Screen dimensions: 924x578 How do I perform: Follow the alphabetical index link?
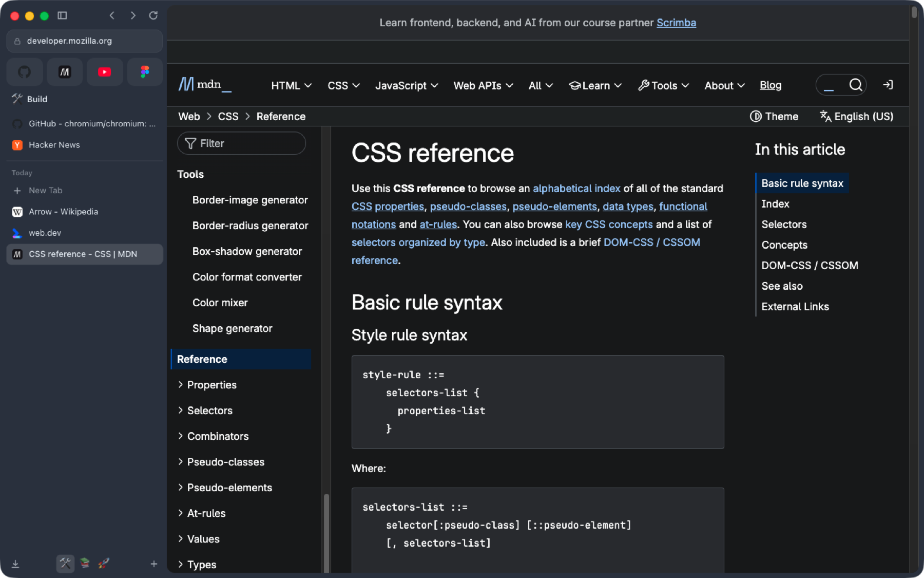pyautogui.click(x=576, y=189)
